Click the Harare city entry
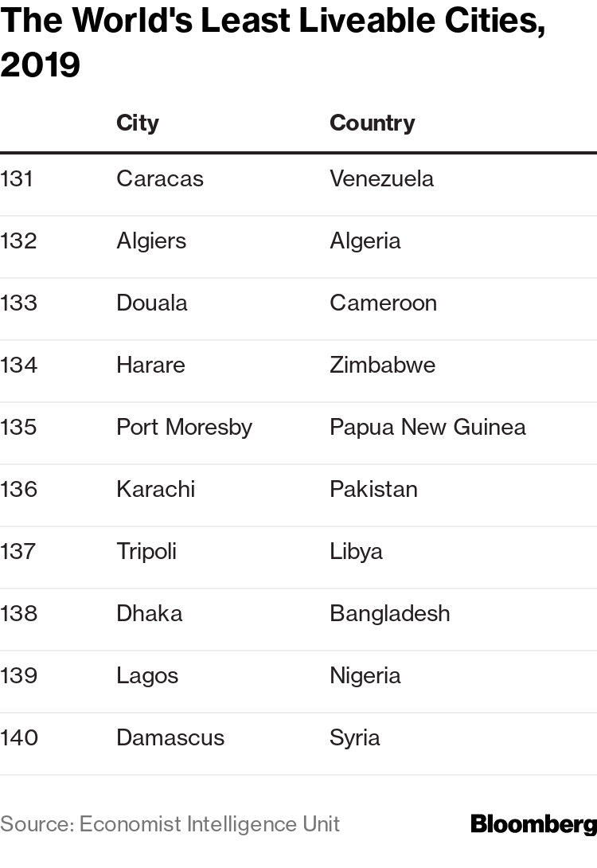Image resolution: width=597 pixels, height=868 pixels. click(x=150, y=366)
